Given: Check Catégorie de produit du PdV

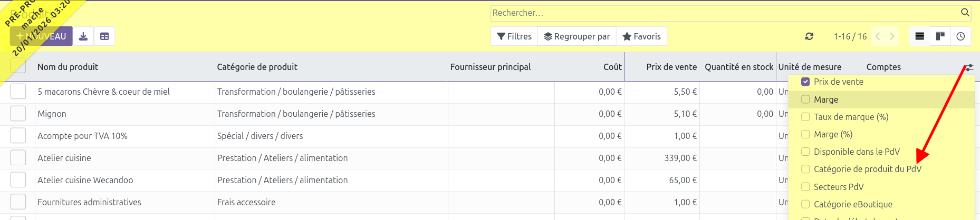Looking at the screenshot, I should (805, 169).
